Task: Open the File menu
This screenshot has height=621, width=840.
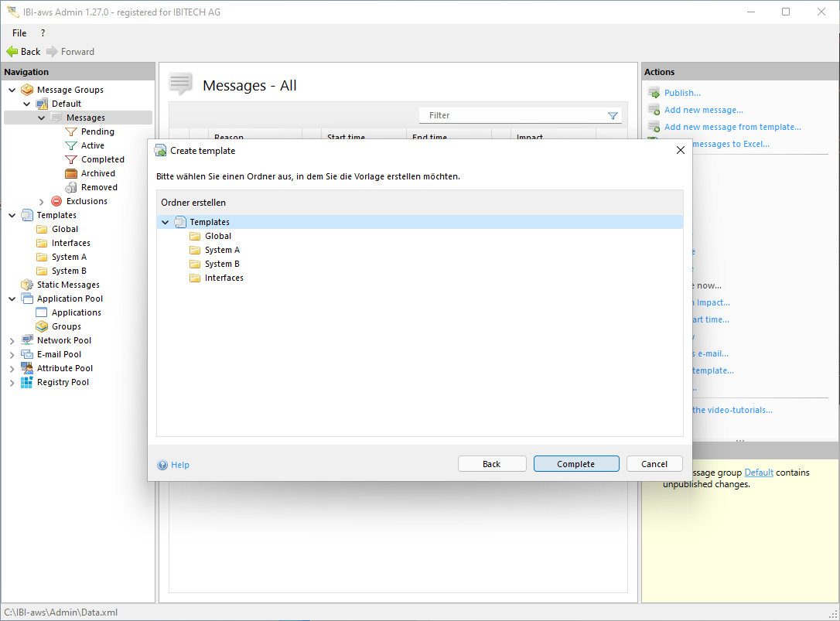Action: tap(19, 33)
